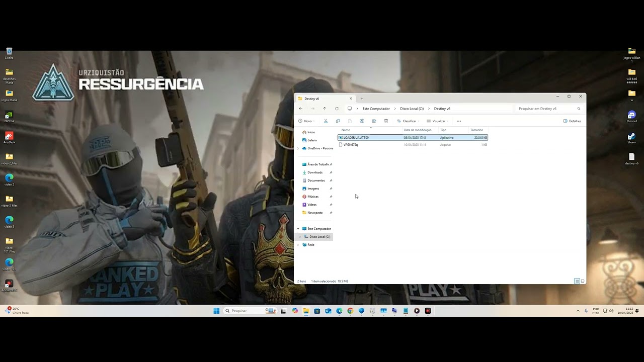Open Galeria in the navigation pane

312,140
